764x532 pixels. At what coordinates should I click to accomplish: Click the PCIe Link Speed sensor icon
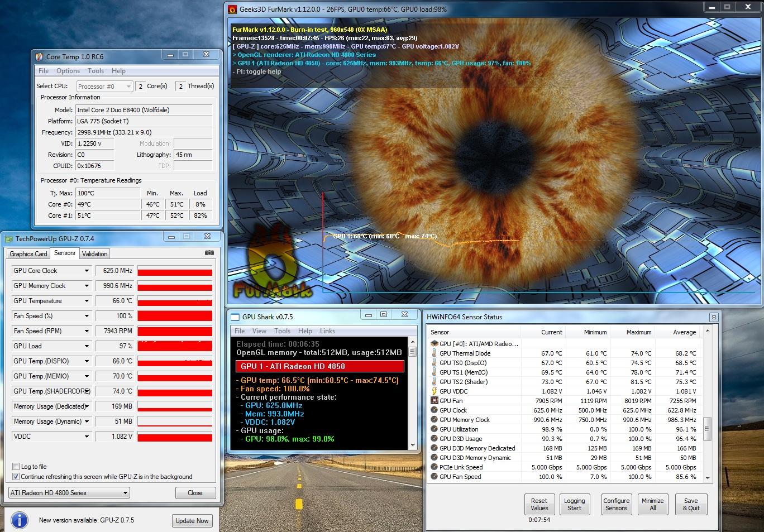[434, 467]
